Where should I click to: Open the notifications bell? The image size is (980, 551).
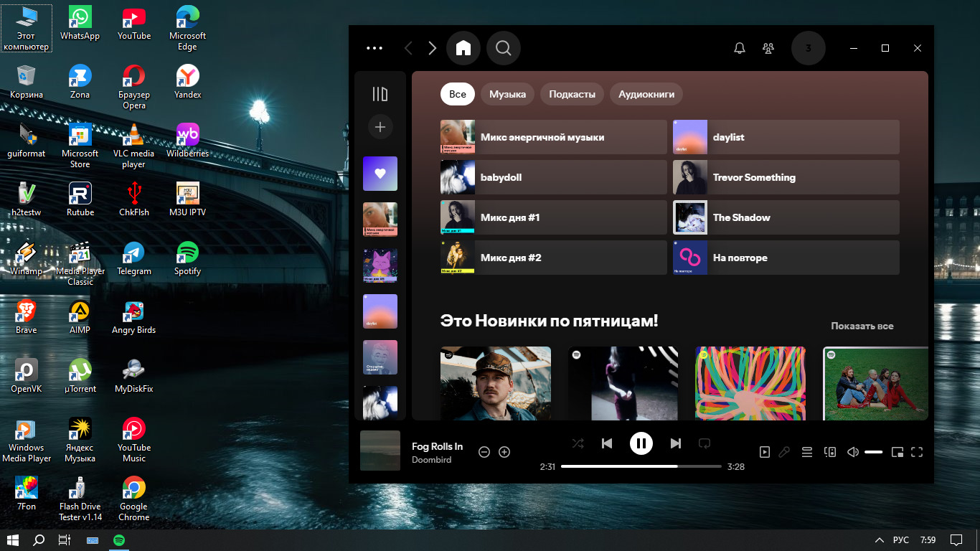pos(739,48)
